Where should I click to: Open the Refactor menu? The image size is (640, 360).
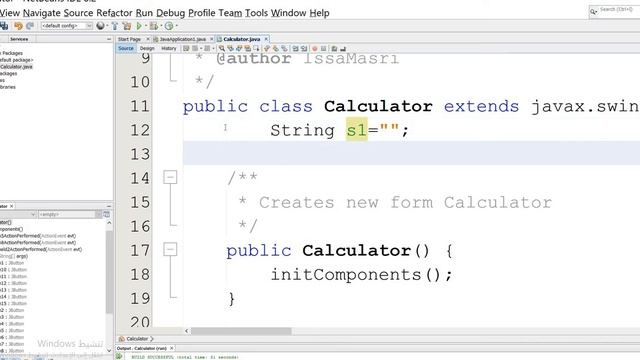tap(114, 13)
